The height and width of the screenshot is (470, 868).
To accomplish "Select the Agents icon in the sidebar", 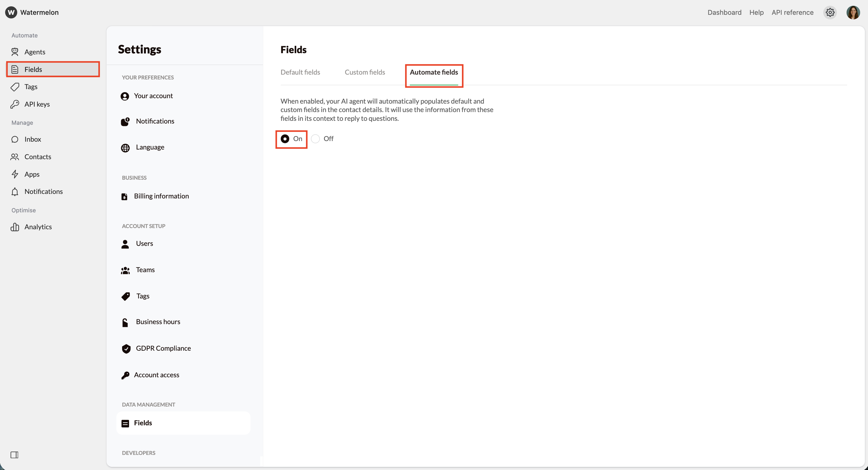I will (x=15, y=52).
